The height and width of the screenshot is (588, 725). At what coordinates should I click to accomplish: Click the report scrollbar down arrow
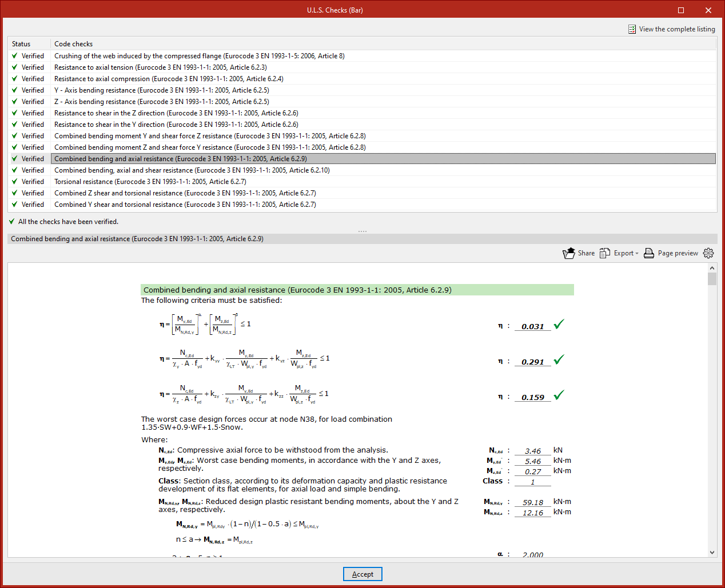[712, 553]
